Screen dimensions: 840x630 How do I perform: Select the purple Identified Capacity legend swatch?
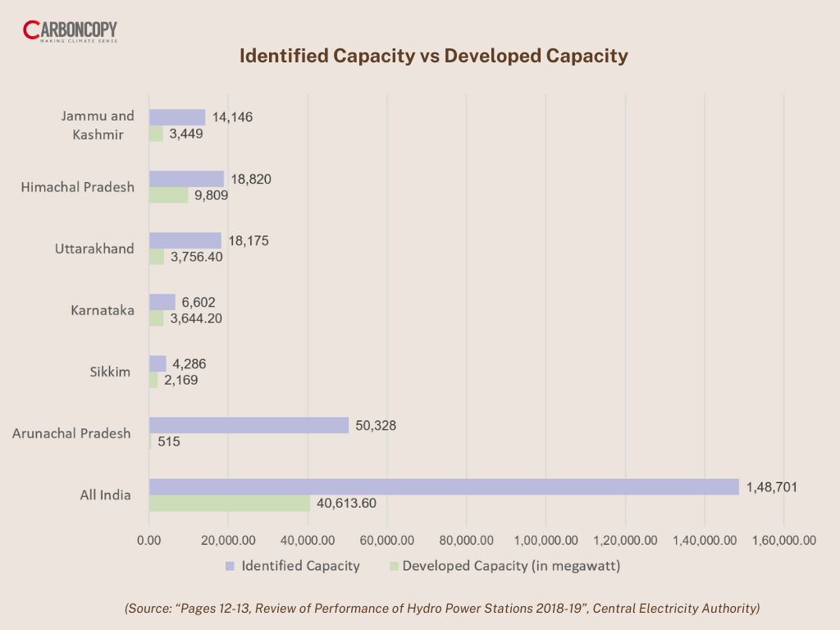pos(229,566)
